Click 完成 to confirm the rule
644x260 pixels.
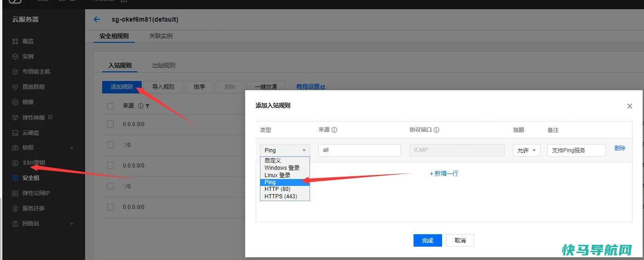pos(428,241)
